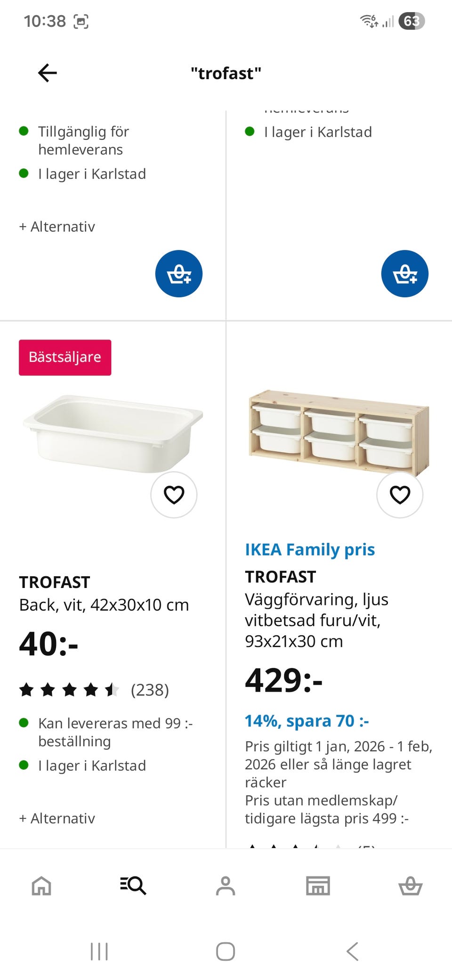Favorite the TROFAST wall storage
Image resolution: width=452 pixels, height=980 pixels.
click(400, 495)
